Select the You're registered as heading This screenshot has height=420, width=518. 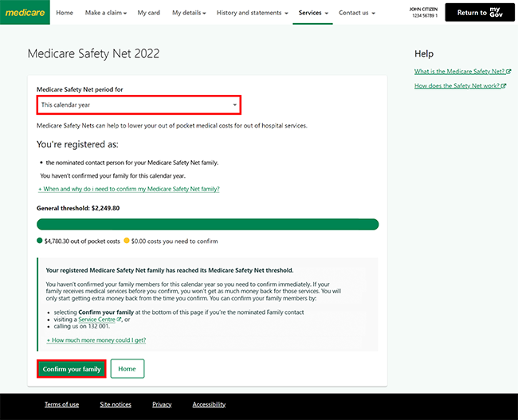point(77,144)
